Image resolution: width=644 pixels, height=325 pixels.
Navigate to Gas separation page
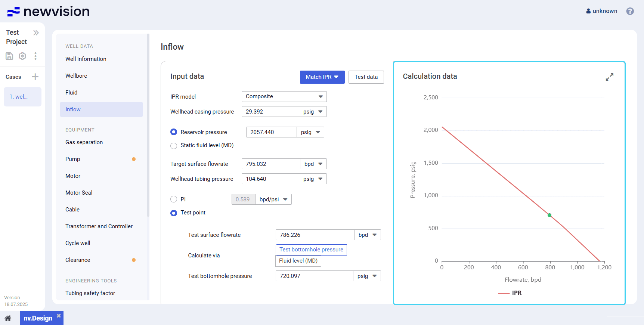coord(84,142)
